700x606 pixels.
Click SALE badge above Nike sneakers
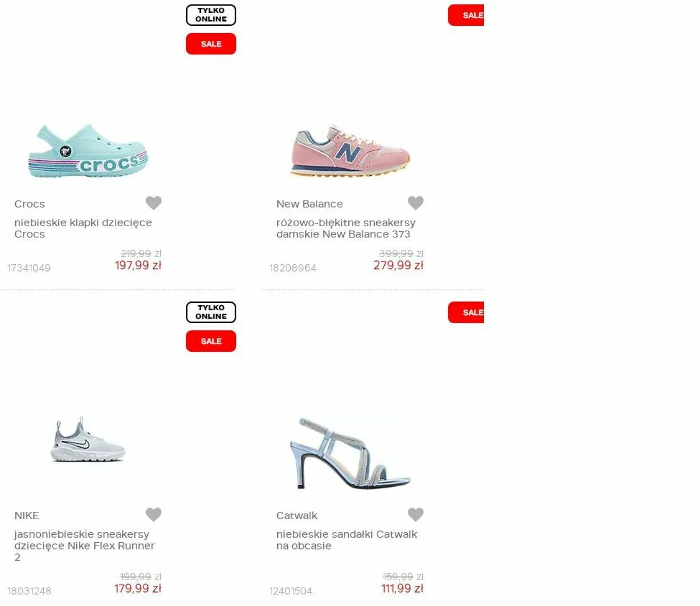click(x=211, y=341)
